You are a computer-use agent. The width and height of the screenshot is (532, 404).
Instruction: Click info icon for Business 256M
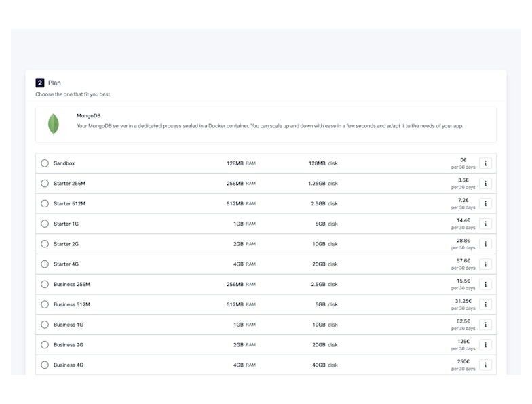click(x=485, y=284)
